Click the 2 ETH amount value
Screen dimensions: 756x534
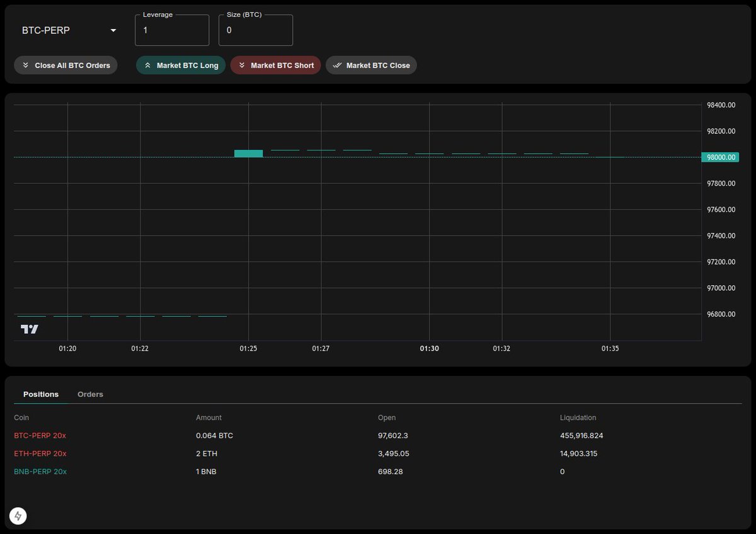[207, 453]
